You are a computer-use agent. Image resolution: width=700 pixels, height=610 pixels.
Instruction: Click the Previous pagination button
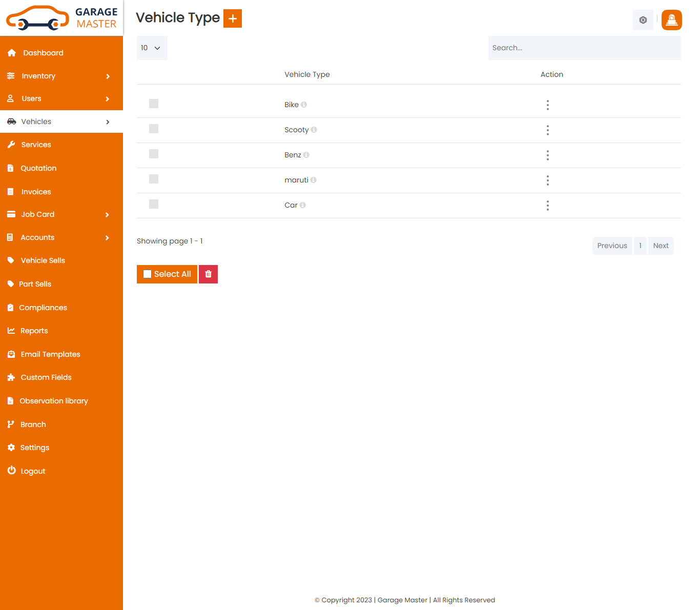[x=612, y=246]
